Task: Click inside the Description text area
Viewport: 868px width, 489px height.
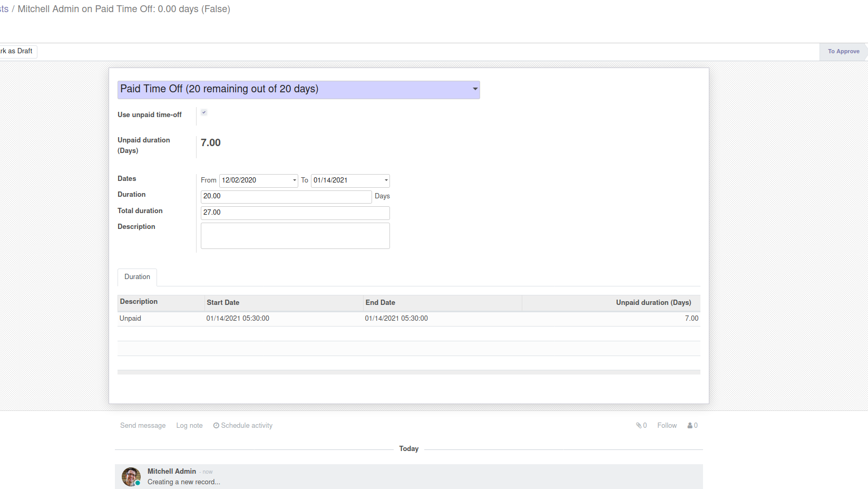Action: pyautogui.click(x=295, y=236)
